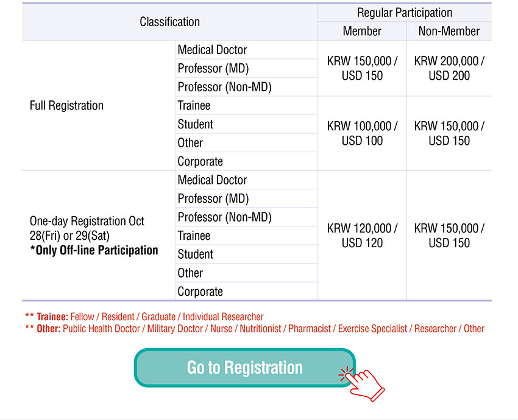Viewport: 518px width, 420px height.
Task: Click the Full Registration row label
Action: (x=67, y=105)
